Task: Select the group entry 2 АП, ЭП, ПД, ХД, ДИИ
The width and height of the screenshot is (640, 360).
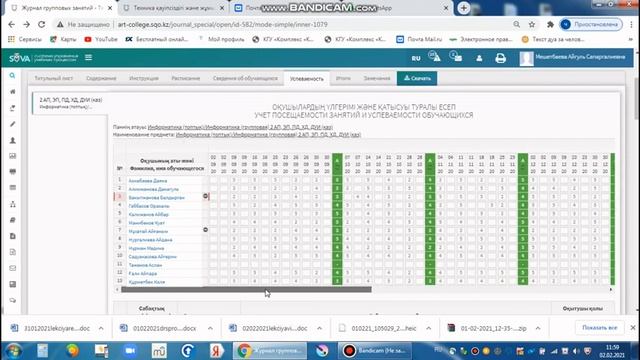Action: pyautogui.click(x=71, y=103)
